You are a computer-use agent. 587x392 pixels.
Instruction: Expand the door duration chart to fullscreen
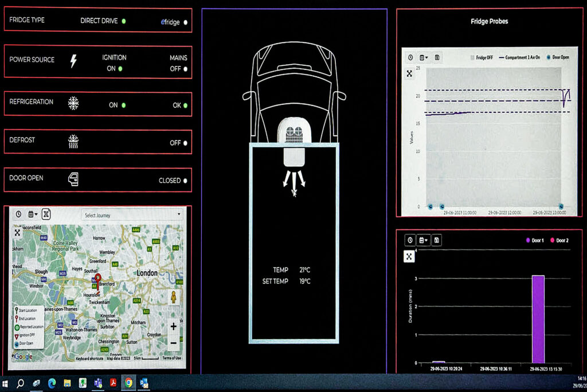tap(409, 256)
